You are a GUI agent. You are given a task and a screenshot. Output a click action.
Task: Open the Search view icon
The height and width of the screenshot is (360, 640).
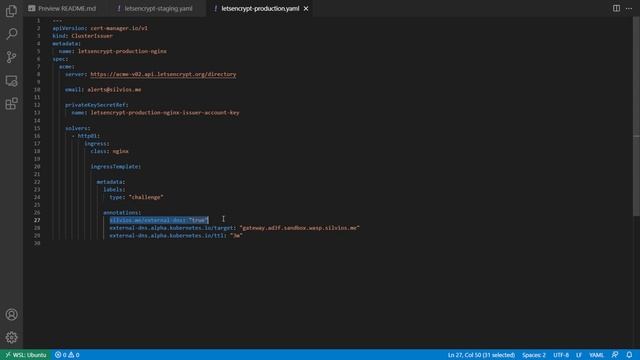click(x=11, y=34)
